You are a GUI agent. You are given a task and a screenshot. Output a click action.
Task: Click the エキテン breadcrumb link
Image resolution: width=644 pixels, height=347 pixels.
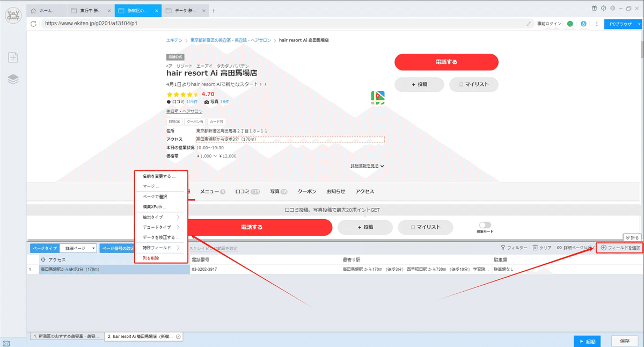(174, 40)
